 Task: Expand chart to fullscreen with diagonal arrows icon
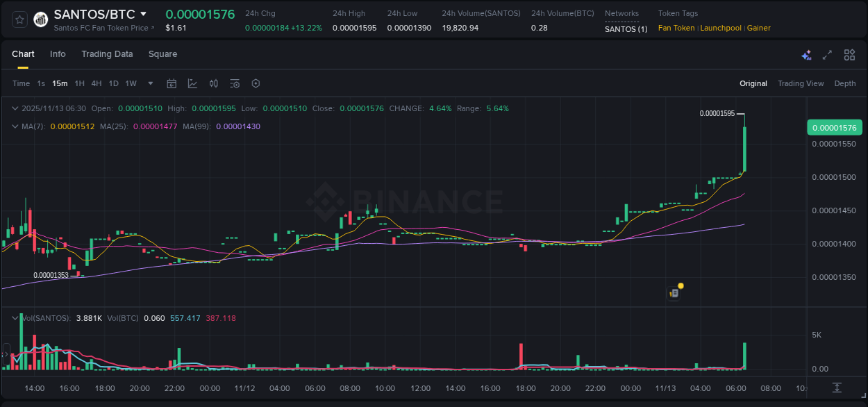click(x=827, y=54)
